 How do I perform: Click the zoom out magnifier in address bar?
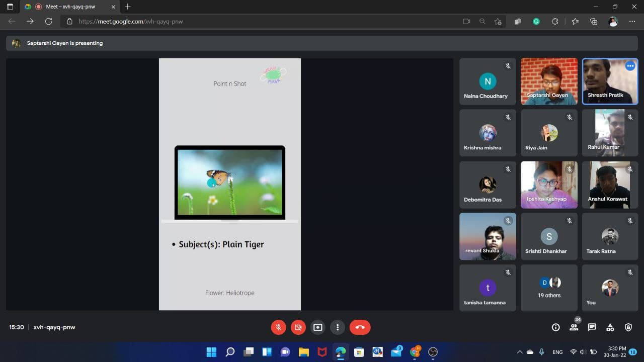pos(482,22)
